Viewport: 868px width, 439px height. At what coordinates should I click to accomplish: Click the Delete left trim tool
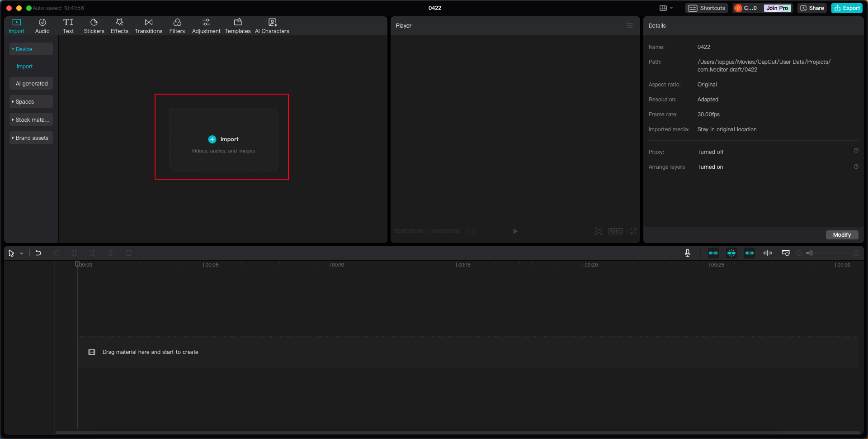[93, 253]
